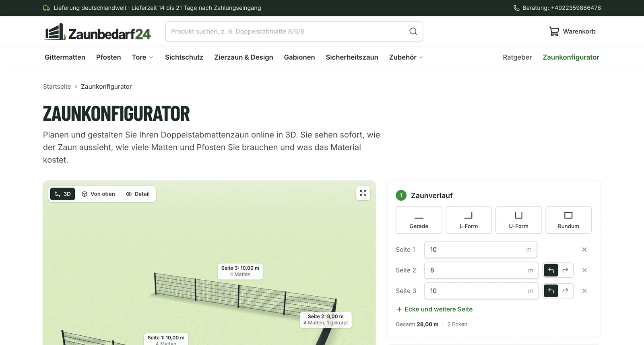Image resolution: width=644 pixels, height=345 pixels.
Task: Click the search magnifier icon
Action: click(413, 31)
